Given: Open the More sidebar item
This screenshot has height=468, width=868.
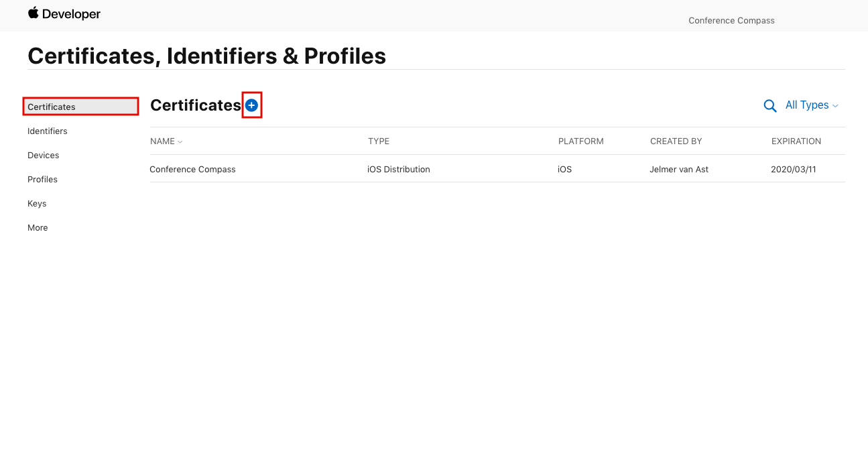Looking at the screenshot, I should [x=38, y=227].
